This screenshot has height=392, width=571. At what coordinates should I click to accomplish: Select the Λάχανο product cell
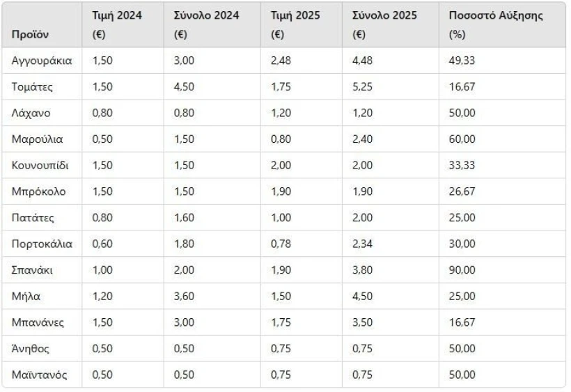coord(31,113)
